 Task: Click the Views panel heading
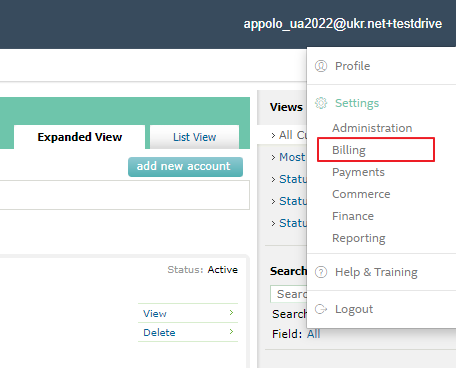click(x=286, y=107)
